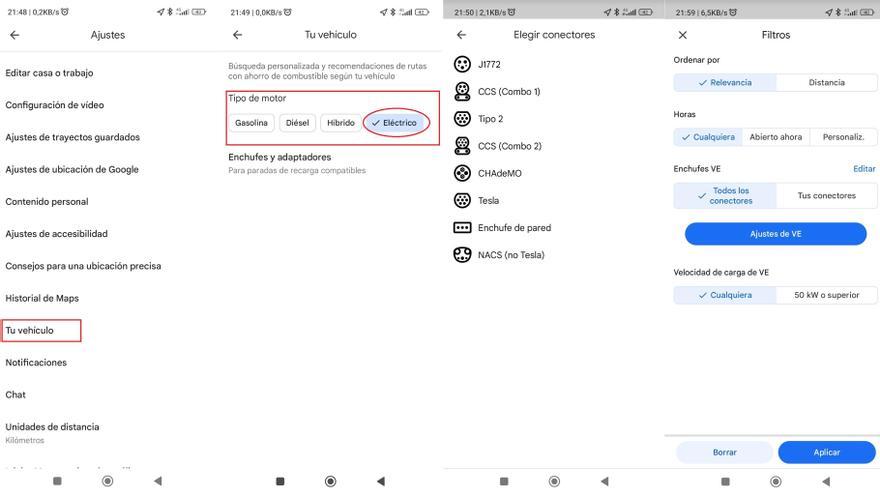Tap the CCS (Combo 2) connector icon
880x495 pixels.
click(462, 146)
